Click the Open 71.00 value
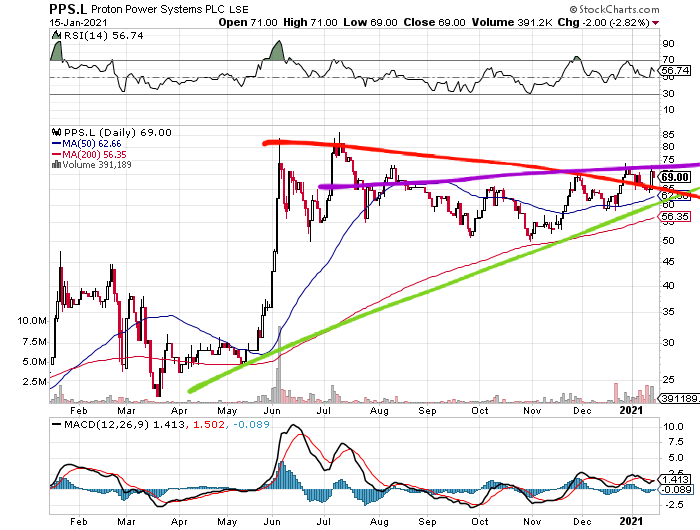 [248, 22]
